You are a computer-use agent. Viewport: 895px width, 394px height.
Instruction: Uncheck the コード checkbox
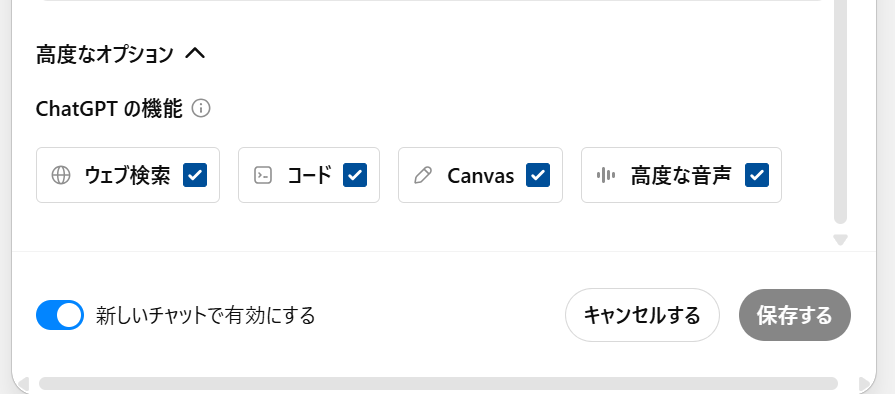355,175
